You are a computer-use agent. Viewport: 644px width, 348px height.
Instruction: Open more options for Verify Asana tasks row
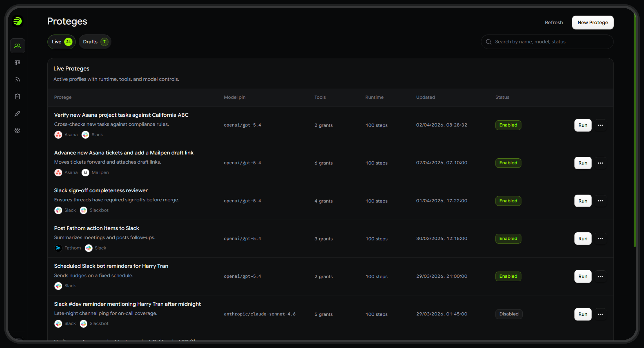pos(600,125)
